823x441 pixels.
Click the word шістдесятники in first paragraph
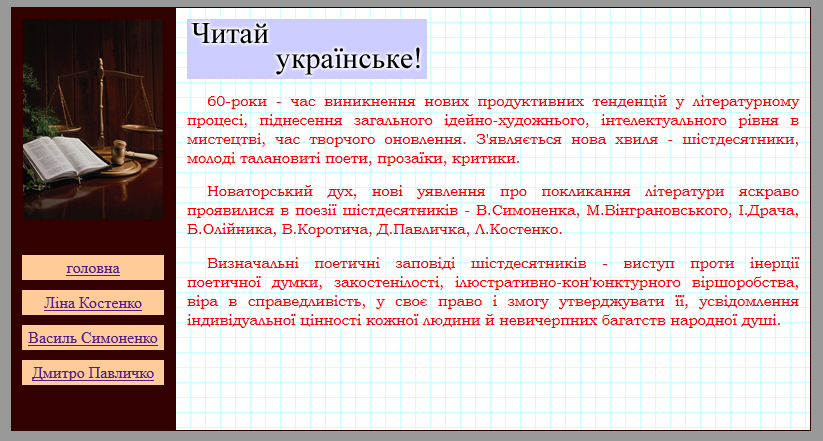click(740, 140)
